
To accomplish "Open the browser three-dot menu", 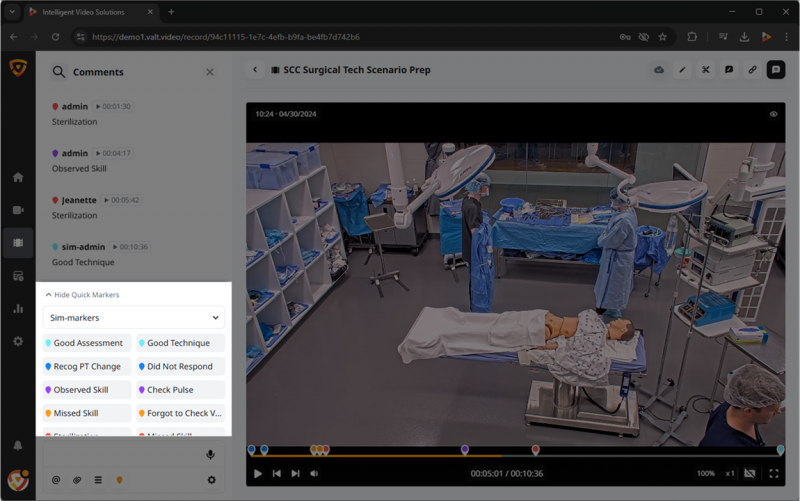I will (x=786, y=37).
